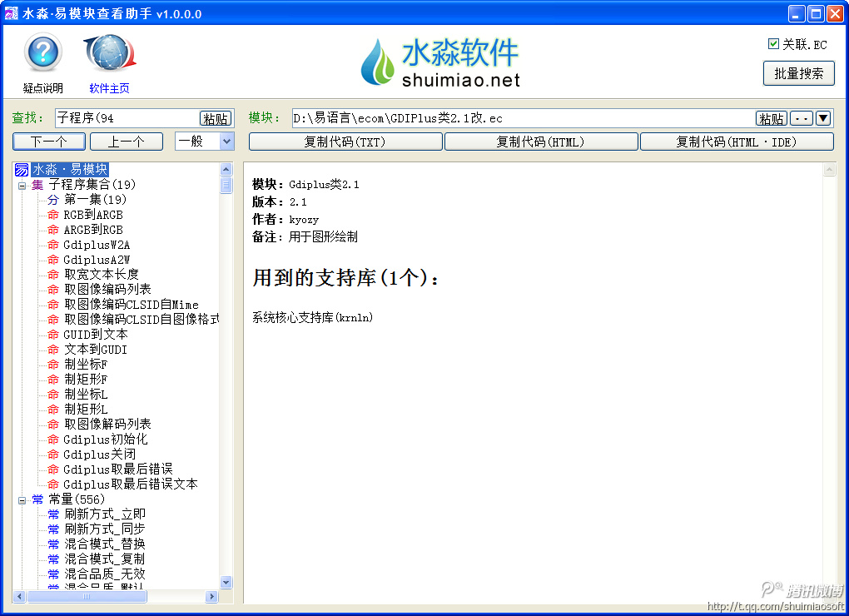Click the 备注: 用于图形绘制 line
Image resolution: width=849 pixels, height=616 pixels.
(x=305, y=236)
